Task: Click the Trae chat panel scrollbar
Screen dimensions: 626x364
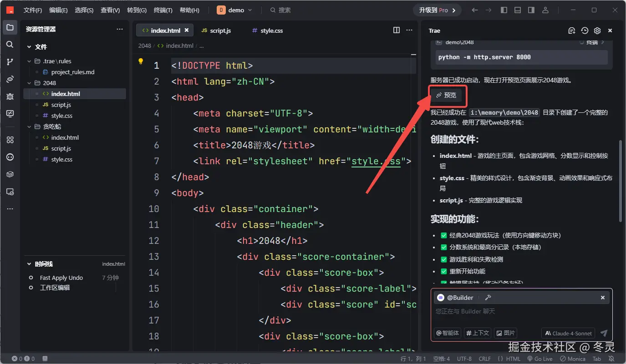Action: click(x=620, y=180)
